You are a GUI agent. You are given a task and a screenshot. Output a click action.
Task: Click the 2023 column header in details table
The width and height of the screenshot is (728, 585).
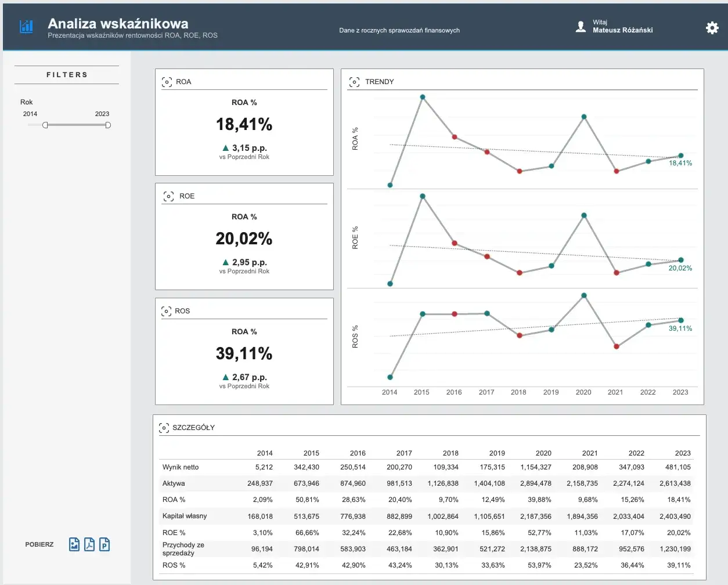(x=683, y=453)
